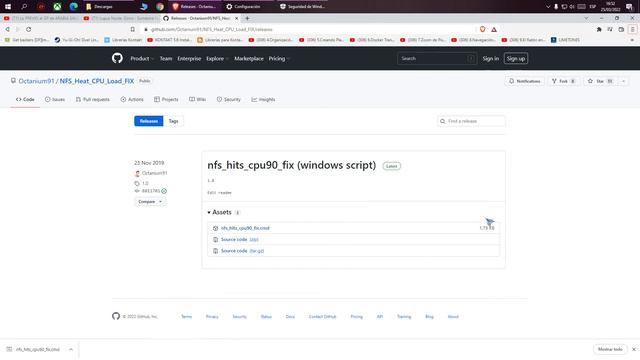The width and height of the screenshot is (640, 360).
Task: Switch to the Tags view
Action: [x=173, y=121]
